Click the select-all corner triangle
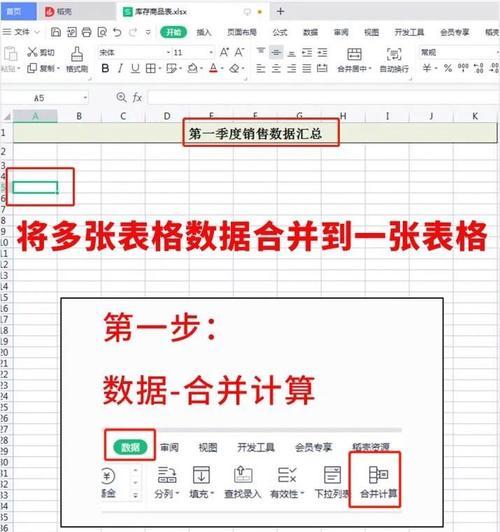 7,117
